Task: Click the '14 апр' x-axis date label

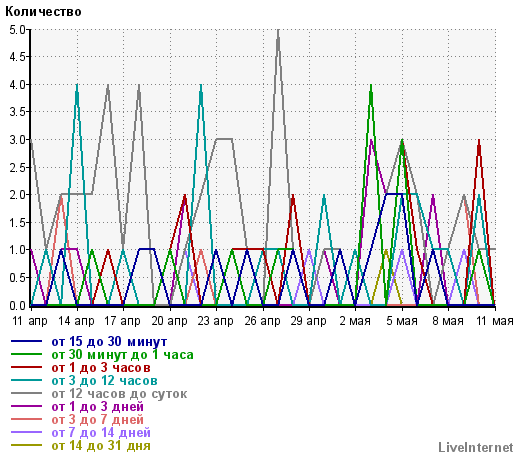Action: tap(76, 321)
